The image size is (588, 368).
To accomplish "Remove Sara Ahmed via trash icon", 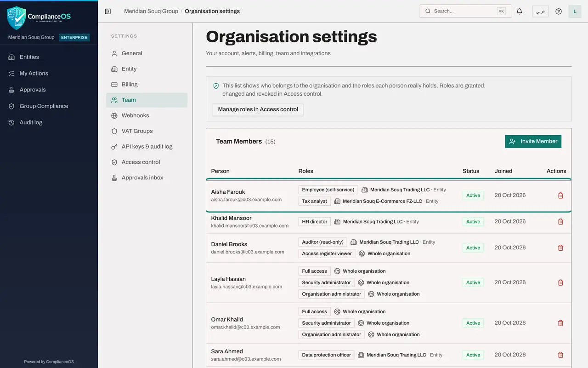I will click(x=560, y=355).
